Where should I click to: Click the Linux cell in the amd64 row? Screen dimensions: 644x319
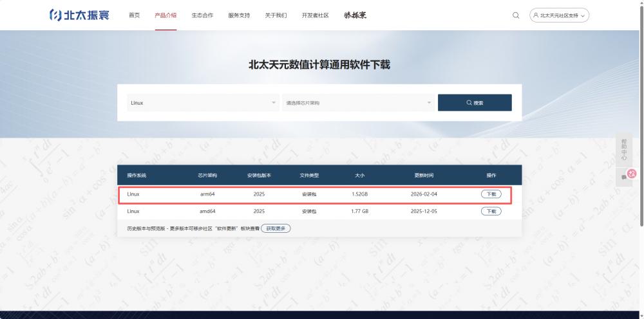133,211
